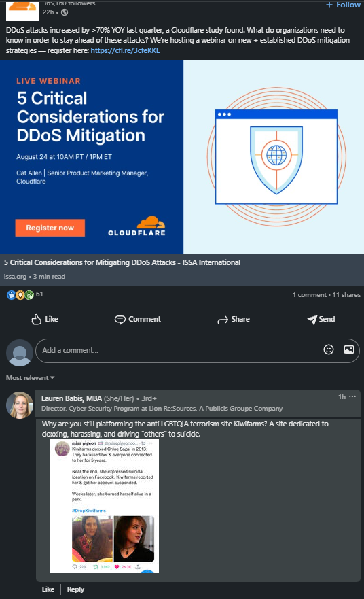The image size is (364, 599).
Task: Expand the Most relevant sort dropdown
Action: pos(30,378)
